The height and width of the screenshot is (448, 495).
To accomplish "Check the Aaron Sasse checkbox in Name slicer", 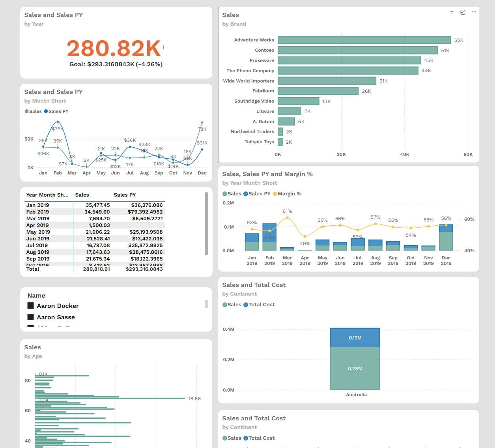I will 30,317.
